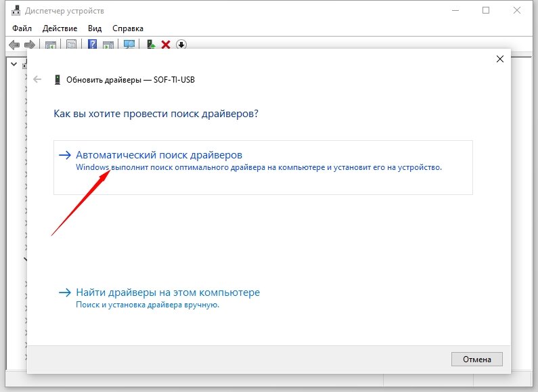Viewport: 538px width, 392px height.
Task: Open the Файл menu
Action: point(22,28)
